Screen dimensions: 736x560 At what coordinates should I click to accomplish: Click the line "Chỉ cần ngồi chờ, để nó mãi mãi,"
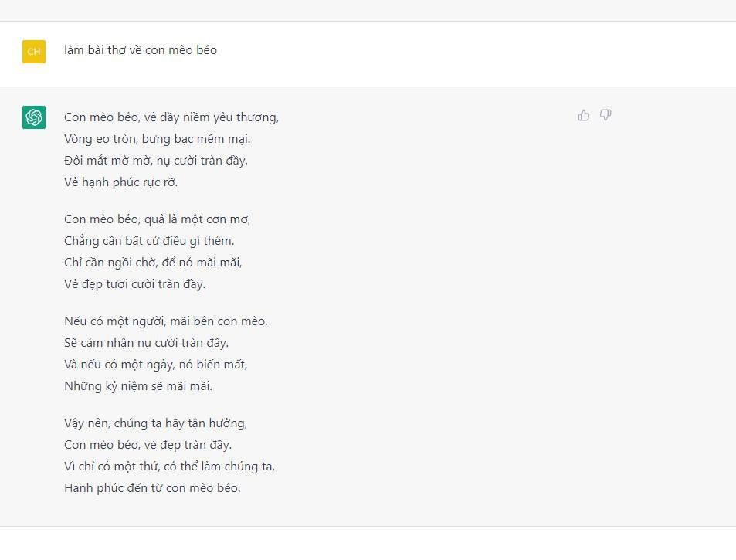[153, 263]
